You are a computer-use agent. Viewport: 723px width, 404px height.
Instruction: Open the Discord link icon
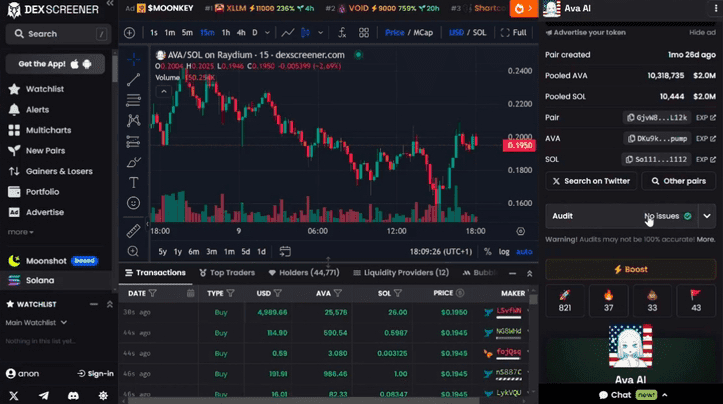pyautogui.click(x=73, y=396)
